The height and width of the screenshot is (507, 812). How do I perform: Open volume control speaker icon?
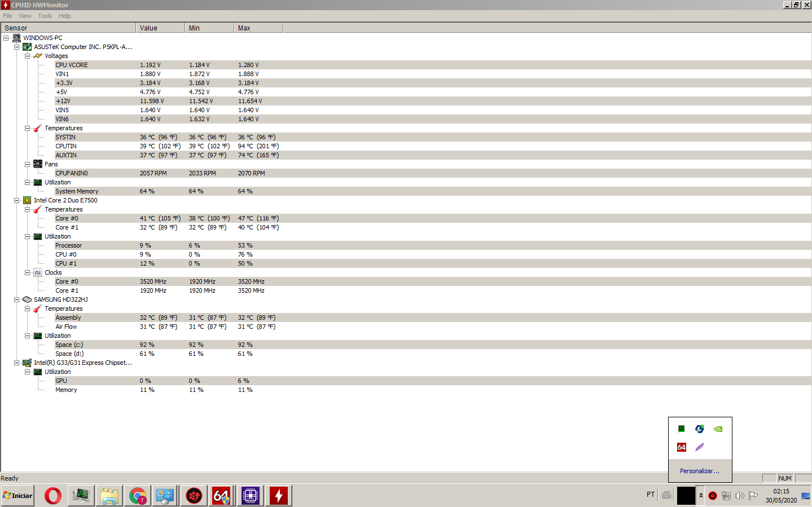point(740,496)
